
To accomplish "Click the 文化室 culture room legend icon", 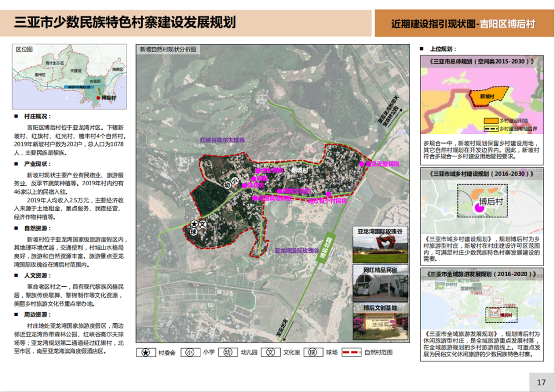I will pos(271,352).
